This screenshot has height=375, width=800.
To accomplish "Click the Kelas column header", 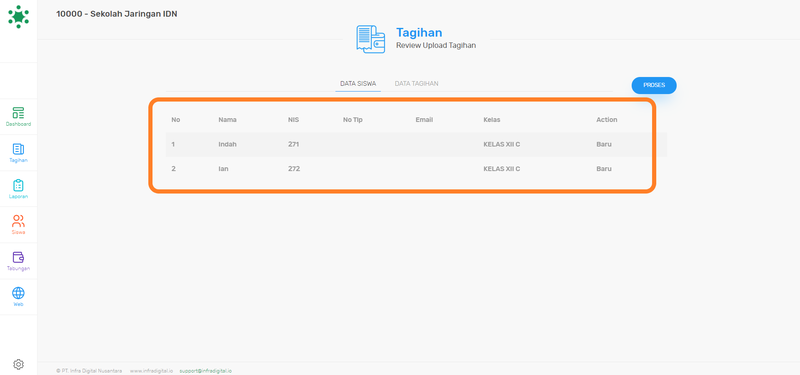I will pyautogui.click(x=492, y=120).
